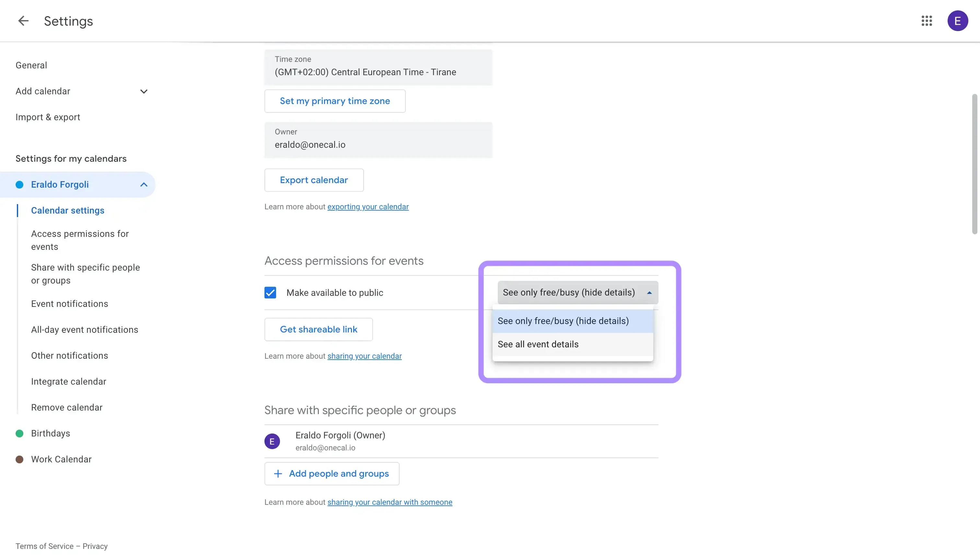This screenshot has height=556, width=980.
Task: Open the sharing your calendar link
Action: tap(364, 356)
